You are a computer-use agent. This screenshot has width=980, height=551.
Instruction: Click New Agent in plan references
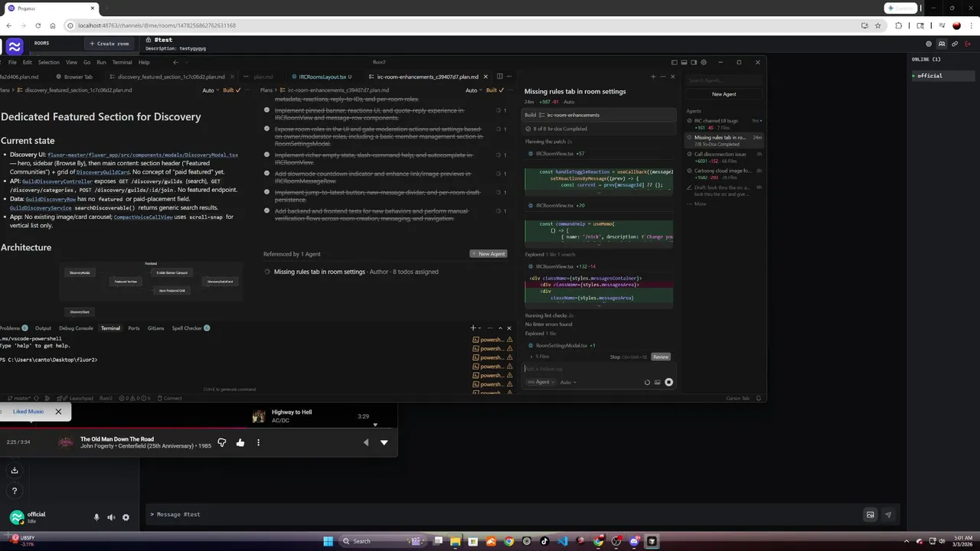488,254
